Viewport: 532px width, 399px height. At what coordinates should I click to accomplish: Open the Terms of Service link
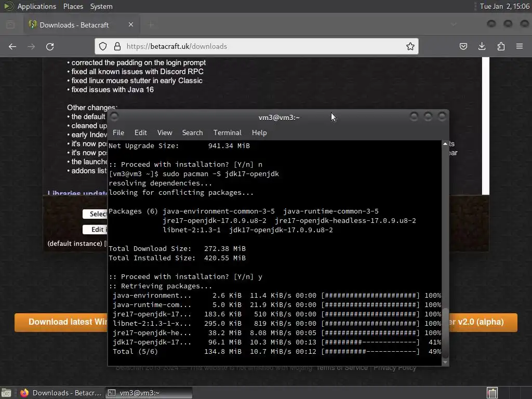point(342,368)
